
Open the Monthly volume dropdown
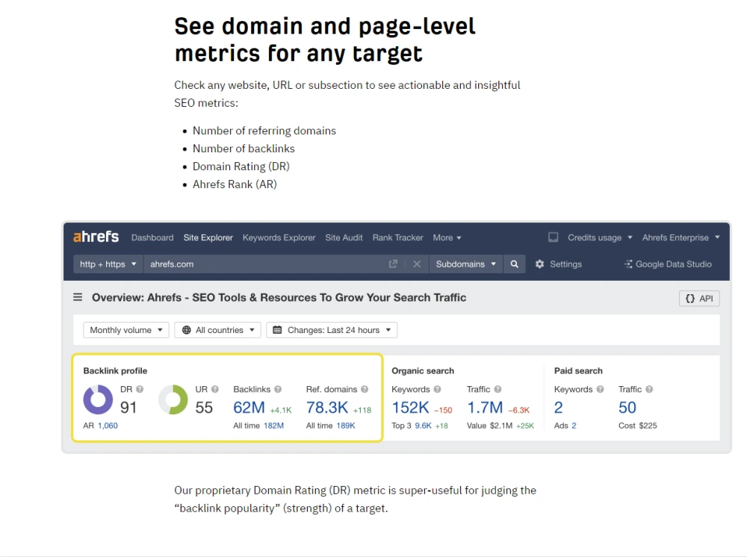(126, 330)
